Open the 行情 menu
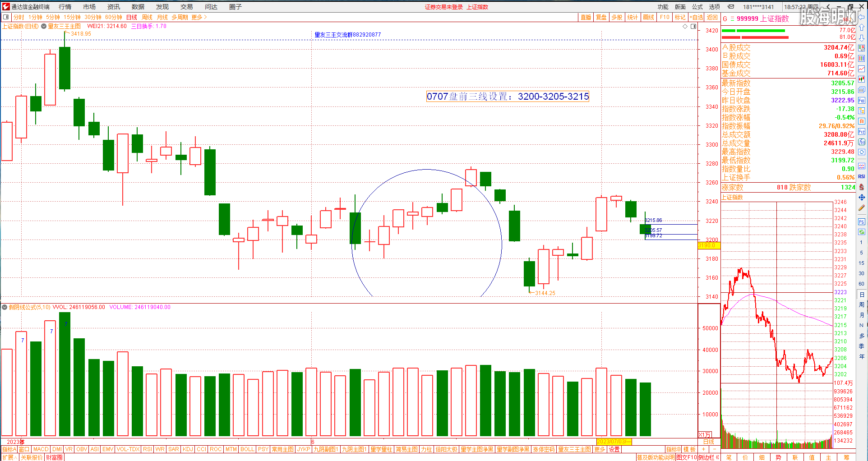868x461 pixels. [x=65, y=7]
